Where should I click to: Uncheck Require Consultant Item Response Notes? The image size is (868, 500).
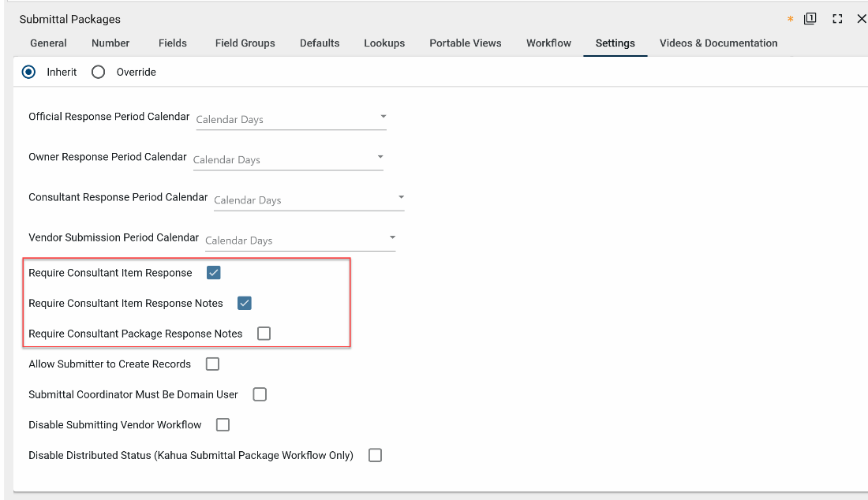coord(245,303)
